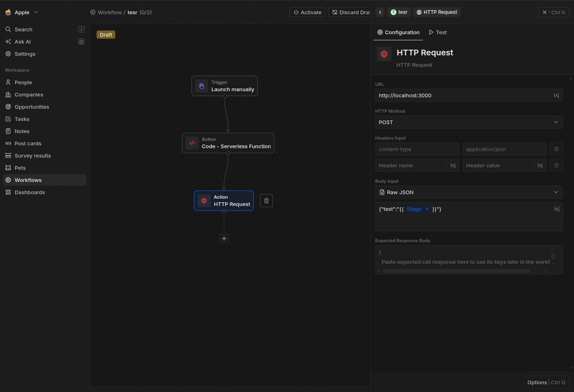The image size is (574, 392).
Task: Click the hand icon on trigger node
Action: point(202,86)
